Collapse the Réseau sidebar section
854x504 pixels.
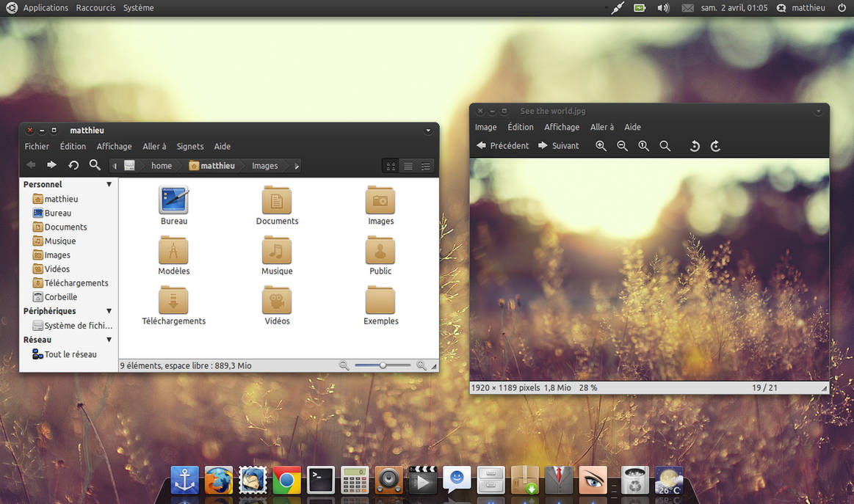(x=109, y=340)
